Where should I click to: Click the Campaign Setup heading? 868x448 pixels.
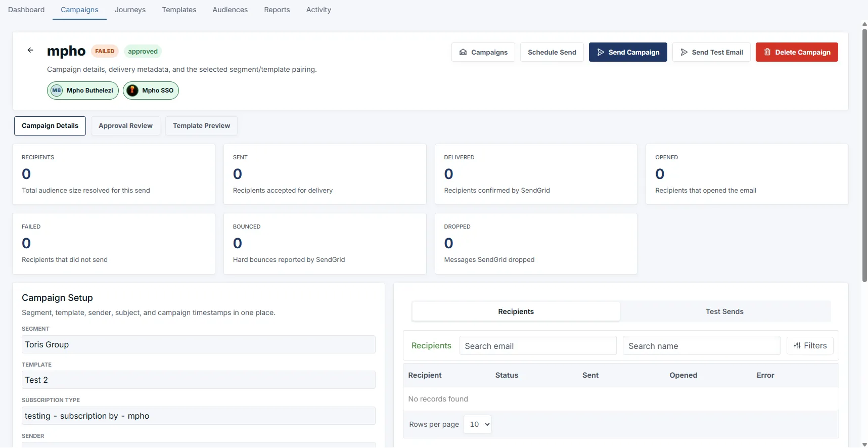click(57, 298)
